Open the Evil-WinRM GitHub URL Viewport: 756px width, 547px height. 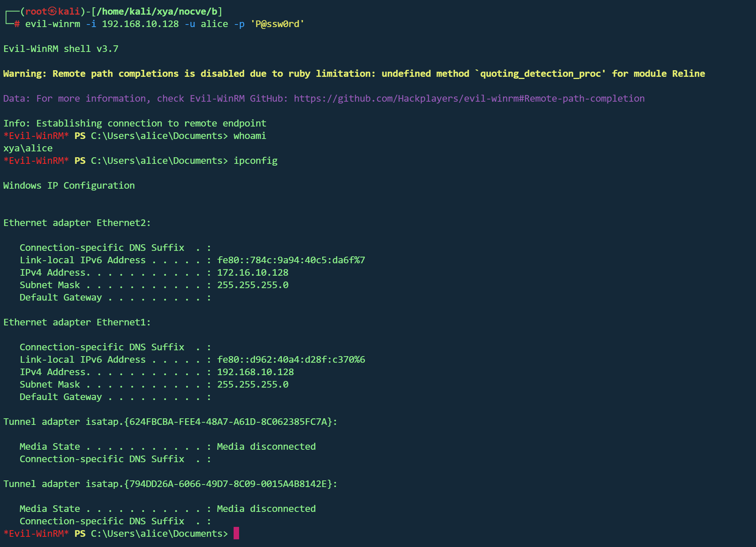(x=469, y=98)
